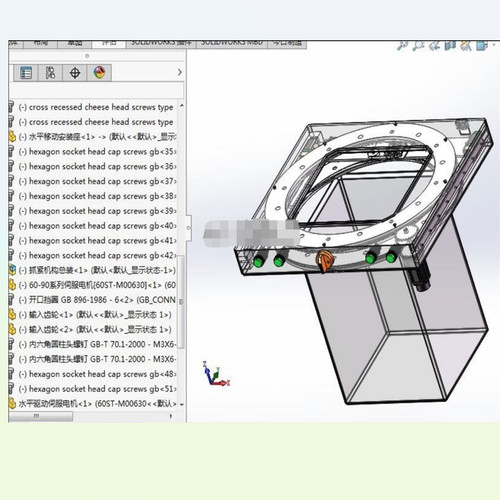The height and width of the screenshot is (500, 500).
Task: Click part icon of hexagon socket screws gb<39>
Action: [x=12, y=211]
